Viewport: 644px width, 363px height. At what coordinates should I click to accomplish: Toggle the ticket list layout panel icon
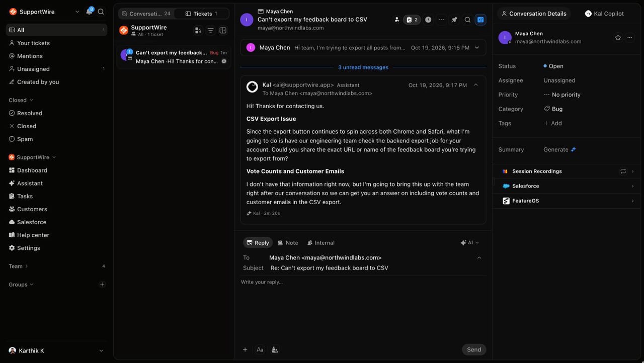(x=223, y=31)
